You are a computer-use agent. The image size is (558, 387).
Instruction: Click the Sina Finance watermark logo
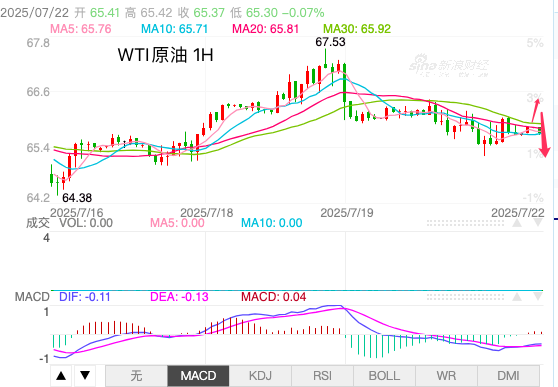click(449, 66)
